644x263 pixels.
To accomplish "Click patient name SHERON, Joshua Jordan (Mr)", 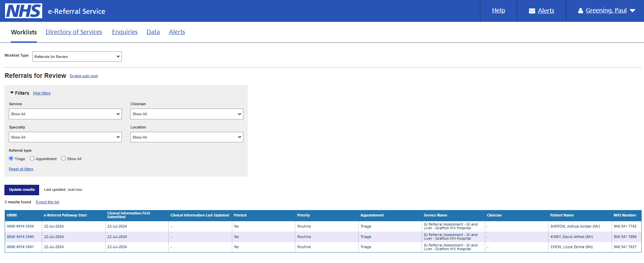I will [x=575, y=226].
